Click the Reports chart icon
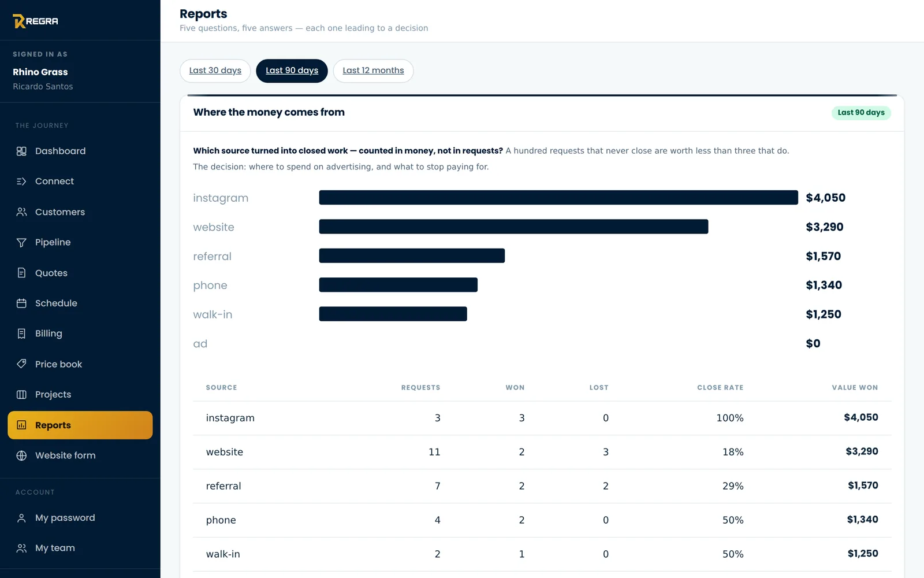The width and height of the screenshot is (924, 578). (x=21, y=425)
